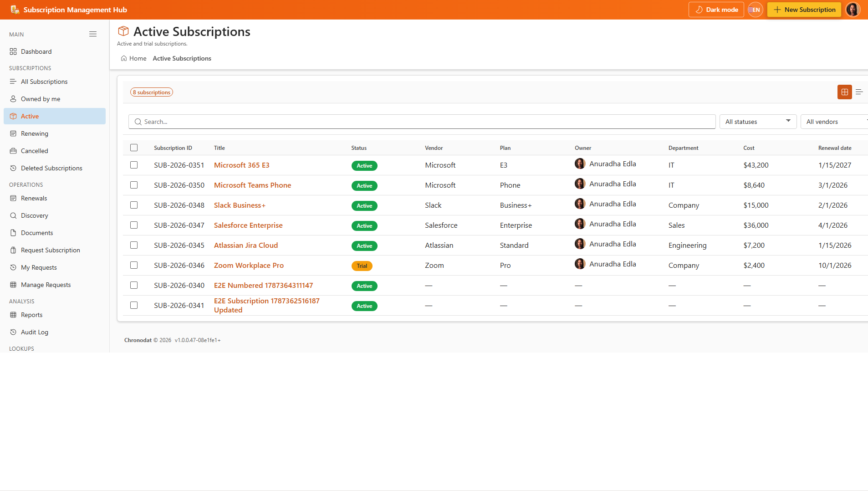Image resolution: width=868 pixels, height=491 pixels.
Task: Click the Manage Requests table icon
Action: pos(13,285)
